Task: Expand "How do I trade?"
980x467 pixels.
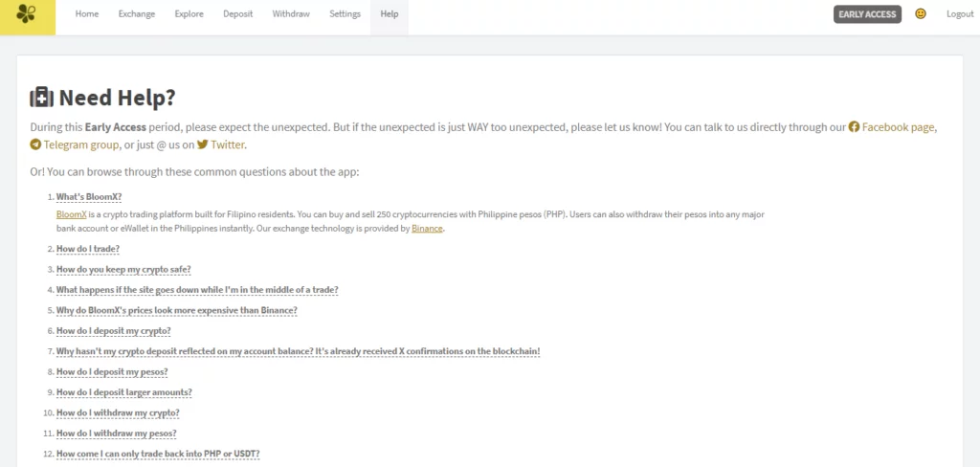Action: tap(87, 249)
